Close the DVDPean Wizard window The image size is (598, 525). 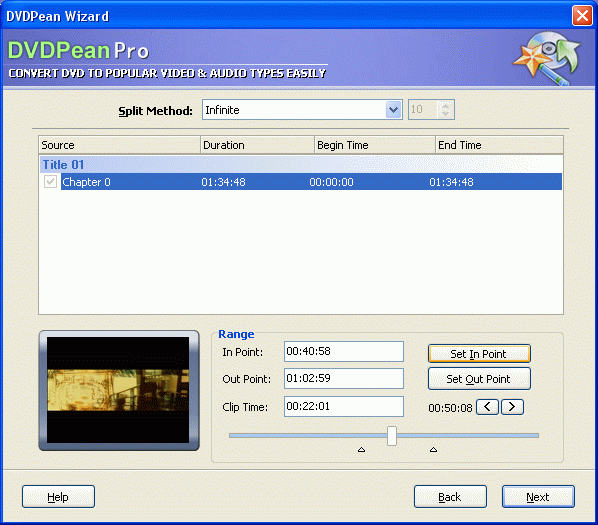[582, 16]
